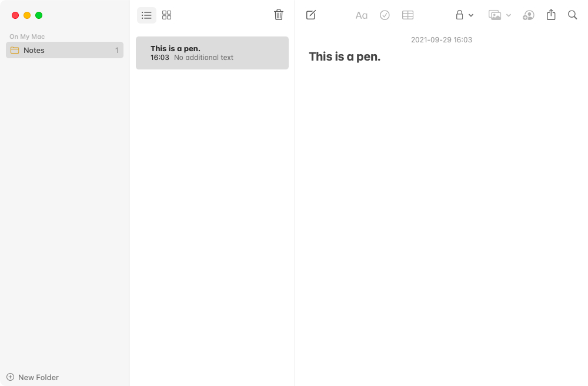Screen dimensions: 588x386
Task: Delete the selected note with trash icon
Action: click(x=279, y=15)
